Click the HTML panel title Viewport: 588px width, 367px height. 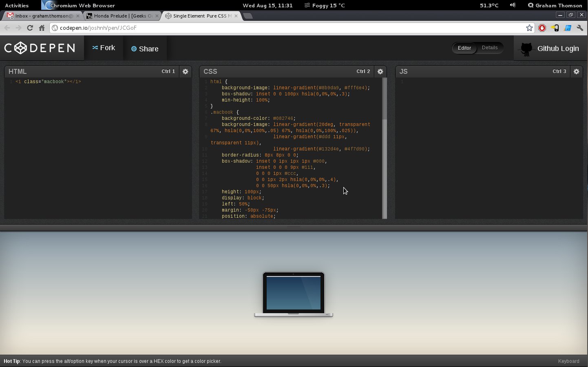tap(18, 71)
